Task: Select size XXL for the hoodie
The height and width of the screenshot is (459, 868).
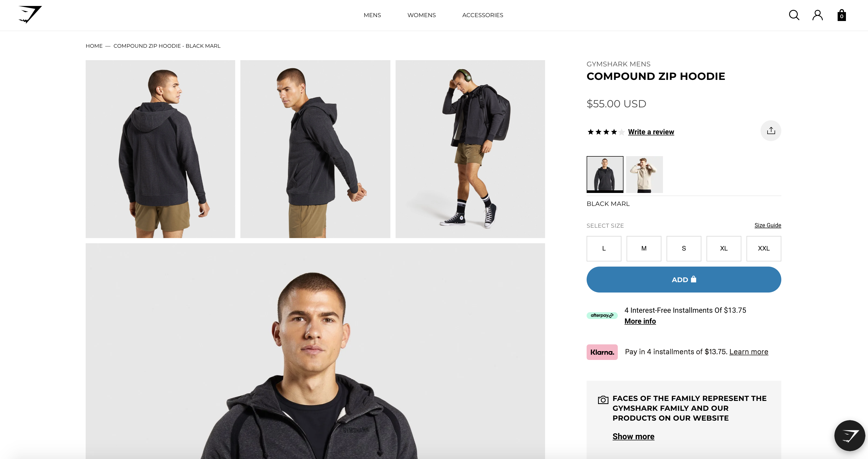Action: (763, 248)
